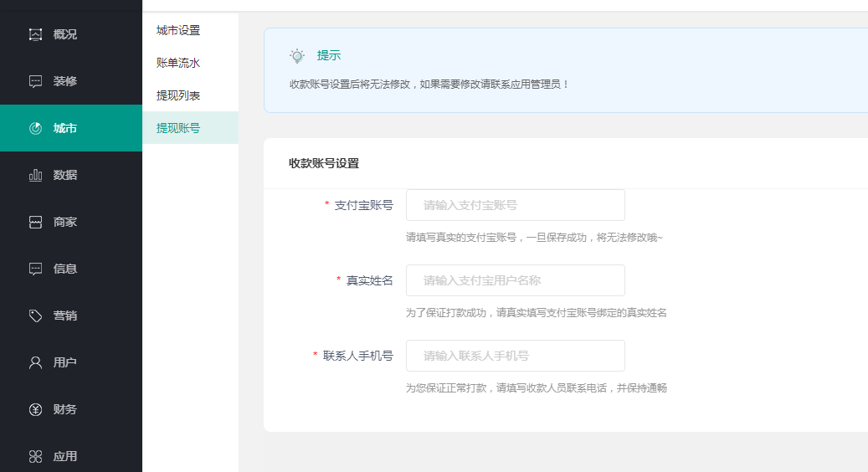Click the lightbulb icon beside 提示
Image resolution: width=868 pixels, height=472 pixels.
(297, 56)
